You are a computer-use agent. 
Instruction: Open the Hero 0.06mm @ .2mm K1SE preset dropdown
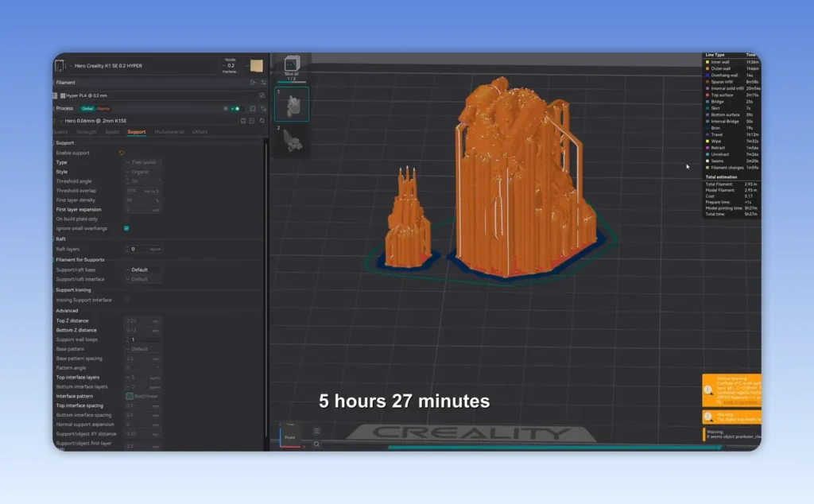click(x=148, y=120)
